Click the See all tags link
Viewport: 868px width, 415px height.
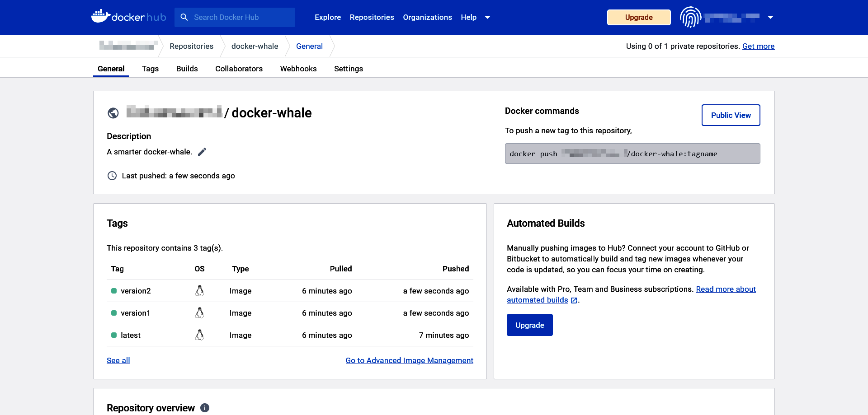click(118, 360)
